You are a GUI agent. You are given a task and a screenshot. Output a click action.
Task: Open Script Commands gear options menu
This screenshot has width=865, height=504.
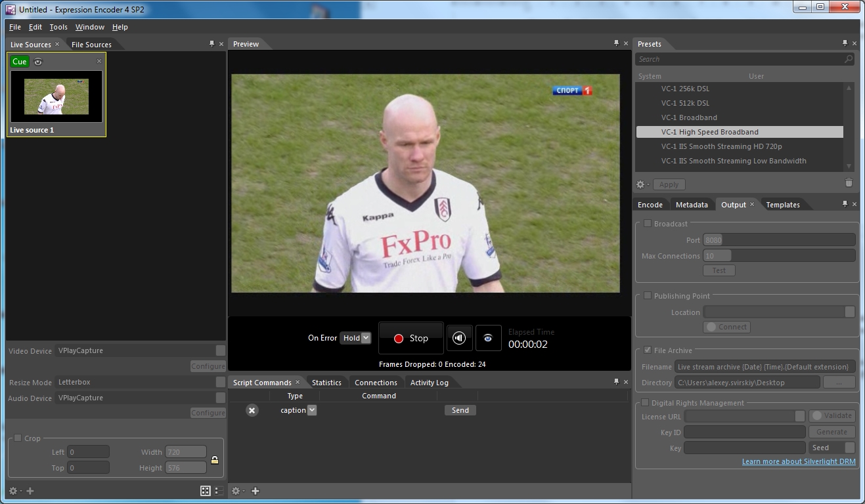[237, 491]
